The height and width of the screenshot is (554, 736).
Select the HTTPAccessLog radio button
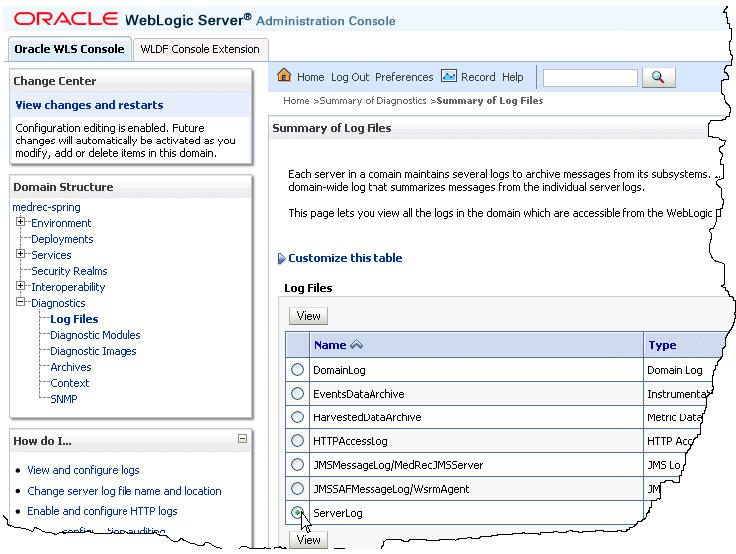pos(297,440)
